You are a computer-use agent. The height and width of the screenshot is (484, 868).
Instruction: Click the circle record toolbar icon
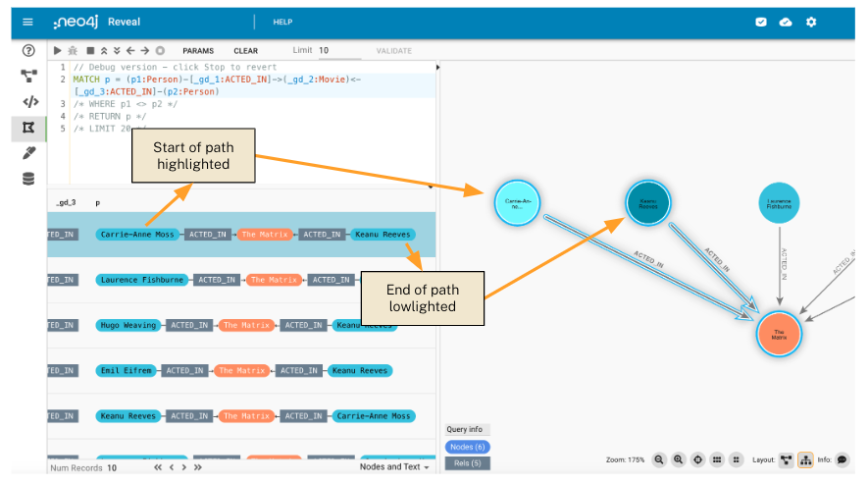160,50
